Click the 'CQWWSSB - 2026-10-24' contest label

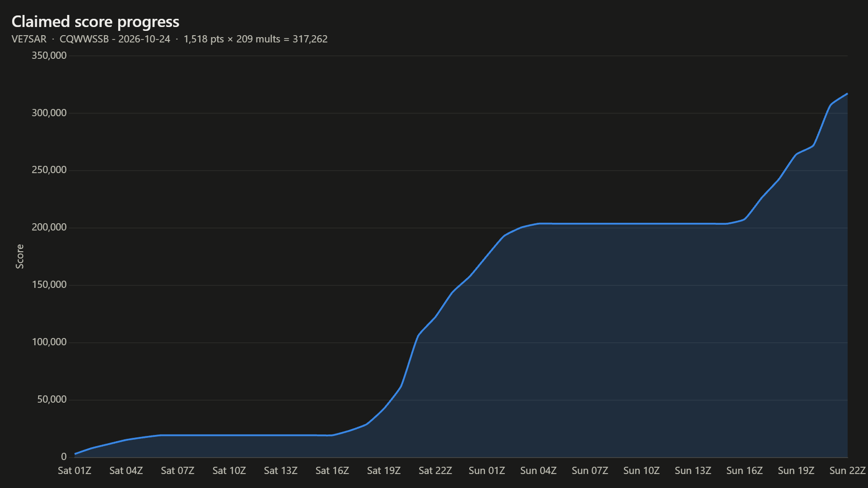click(x=115, y=39)
